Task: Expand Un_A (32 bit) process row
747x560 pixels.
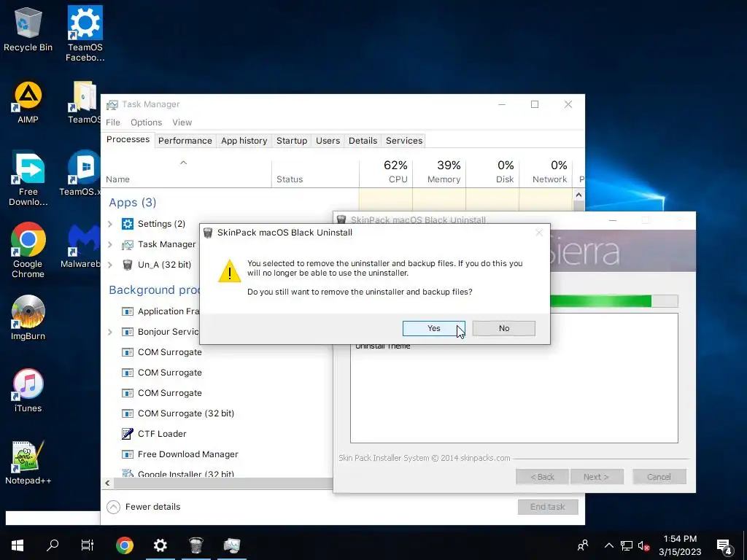Action: (110, 265)
